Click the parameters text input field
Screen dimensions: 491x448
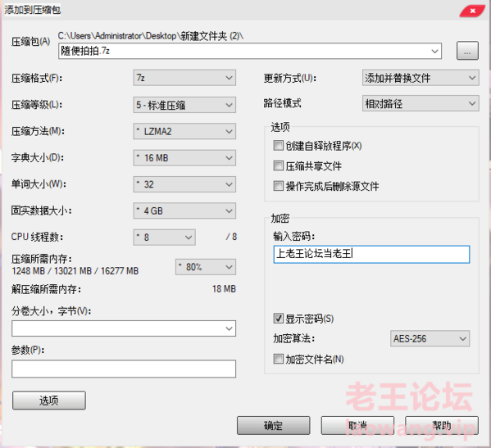(124, 369)
